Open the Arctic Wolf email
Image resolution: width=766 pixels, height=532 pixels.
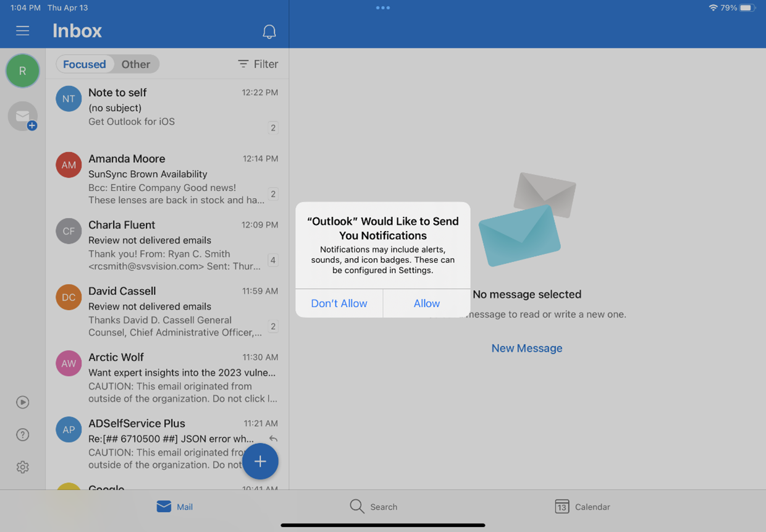(167, 377)
